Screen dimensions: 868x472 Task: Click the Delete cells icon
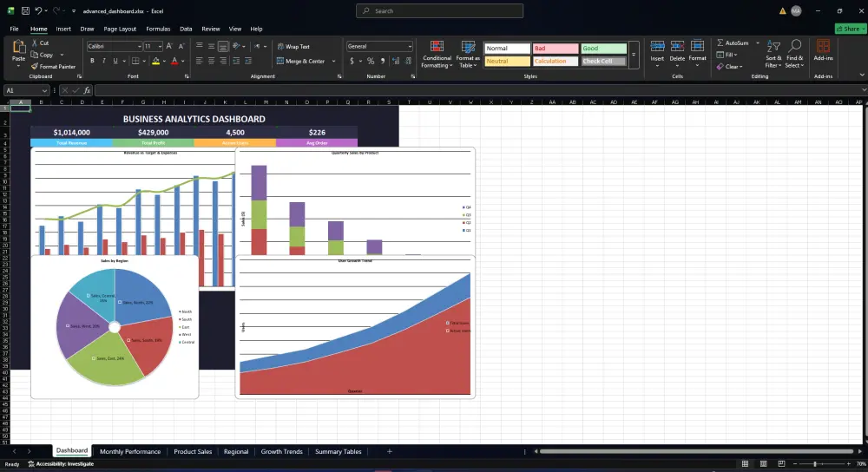(677, 47)
